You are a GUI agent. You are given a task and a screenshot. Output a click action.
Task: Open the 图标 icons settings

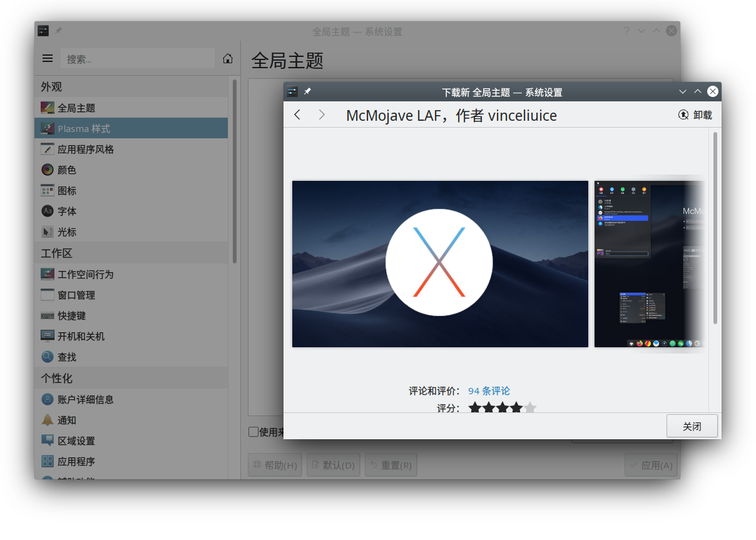tap(131, 190)
